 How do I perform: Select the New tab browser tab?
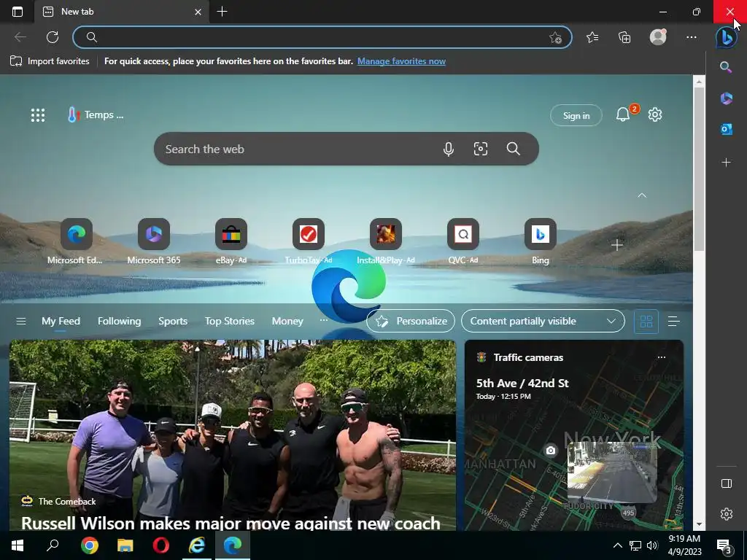click(122, 12)
